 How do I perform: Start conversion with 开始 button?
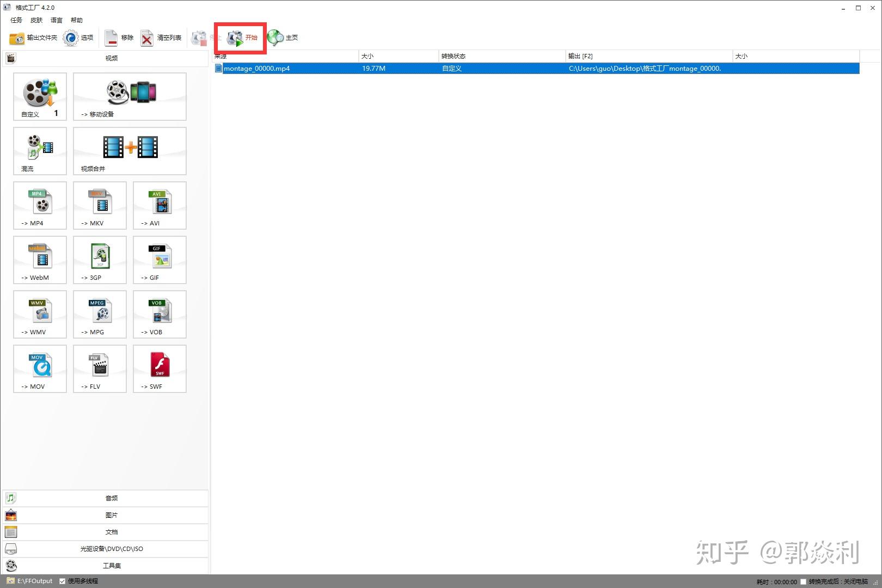click(x=242, y=38)
